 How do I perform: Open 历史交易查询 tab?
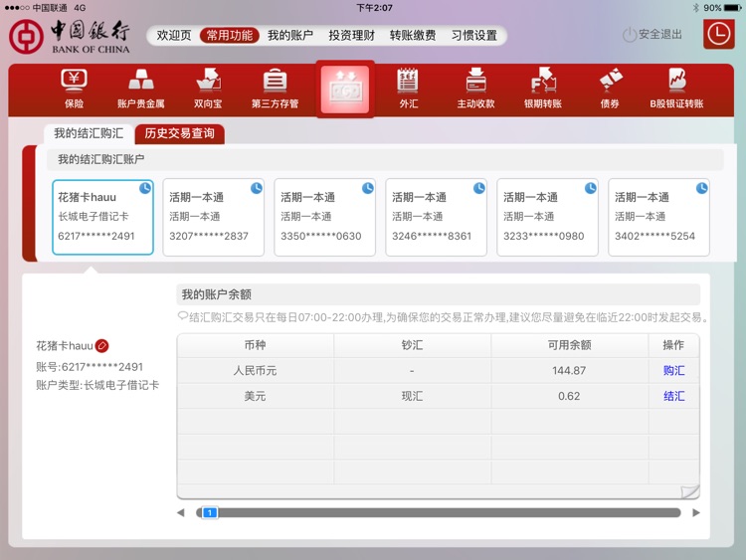pyautogui.click(x=179, y=133)
